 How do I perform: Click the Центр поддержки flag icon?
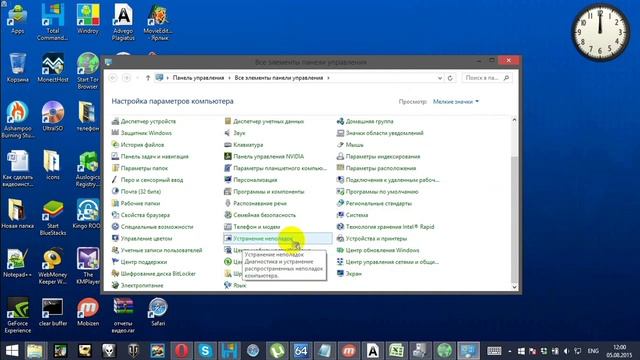pyautogui.click(x=115, y=262)
